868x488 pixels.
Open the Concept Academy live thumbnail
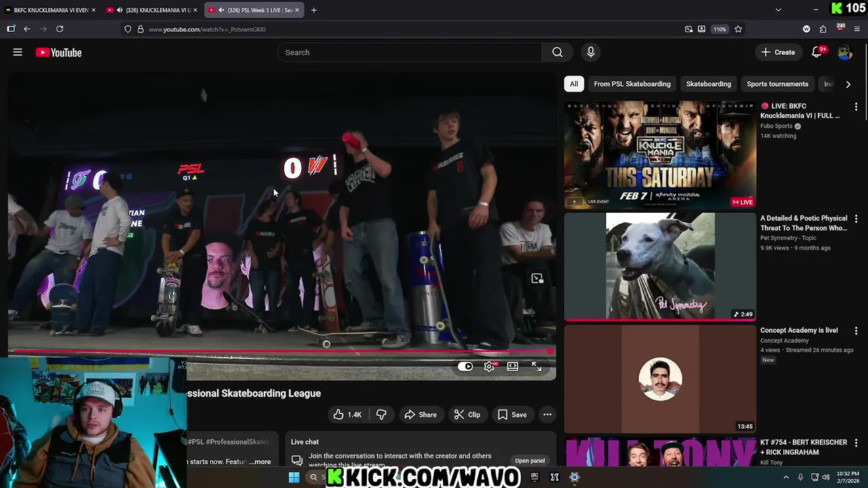[660, 379]
